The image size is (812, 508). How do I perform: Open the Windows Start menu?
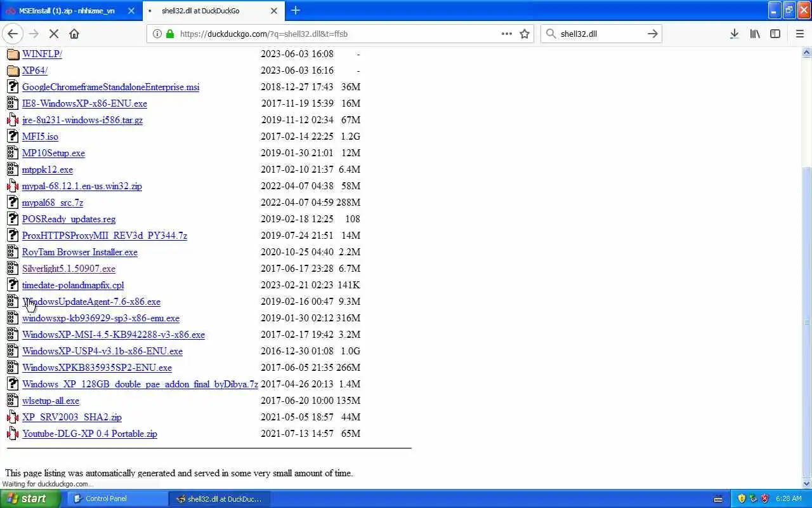click(30, 498)
